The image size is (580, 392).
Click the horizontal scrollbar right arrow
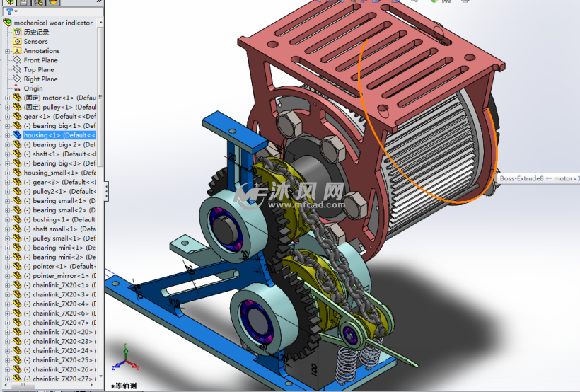coord(92,385)
